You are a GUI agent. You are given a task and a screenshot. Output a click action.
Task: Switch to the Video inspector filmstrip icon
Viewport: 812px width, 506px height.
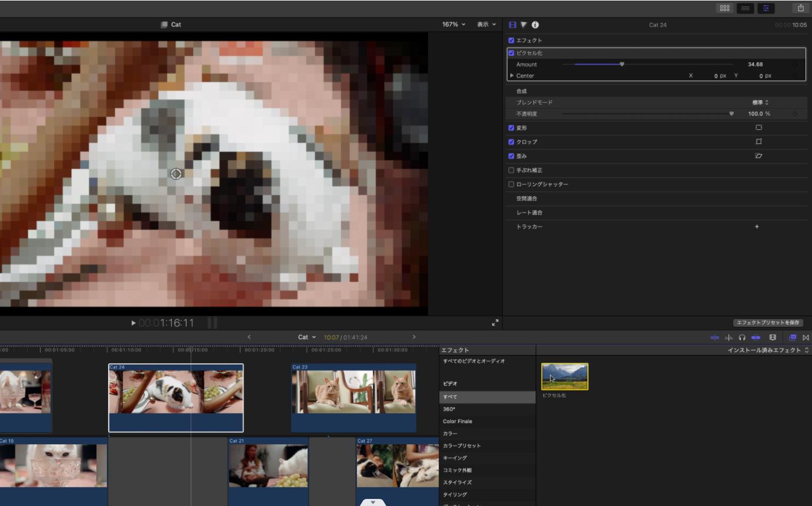click(x=512, y=25)
